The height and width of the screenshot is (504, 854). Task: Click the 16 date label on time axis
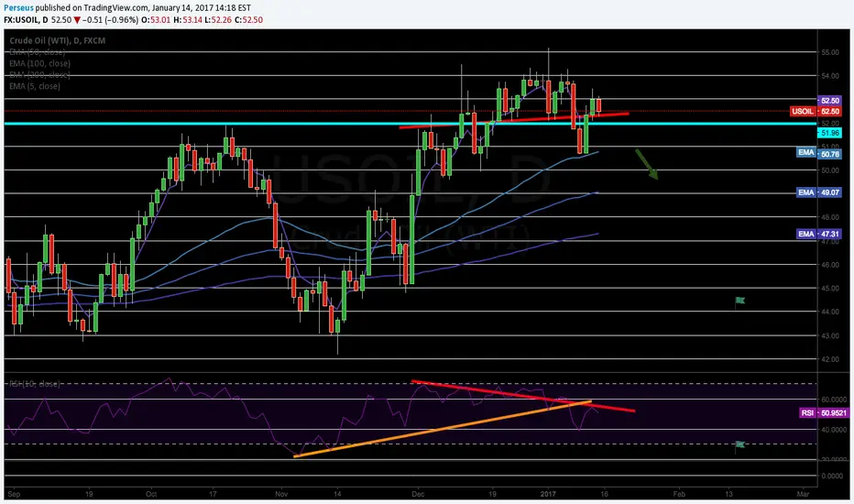(x=604, y=494)
